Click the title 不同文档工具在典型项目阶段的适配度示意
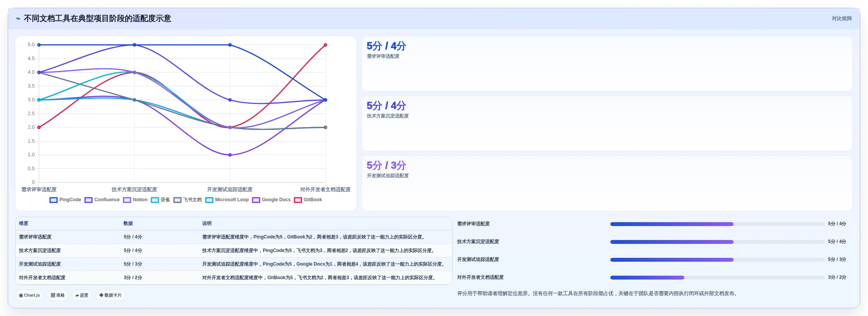Screen dimensions: 868x316 pyautogui.click(x=97, y=19)
